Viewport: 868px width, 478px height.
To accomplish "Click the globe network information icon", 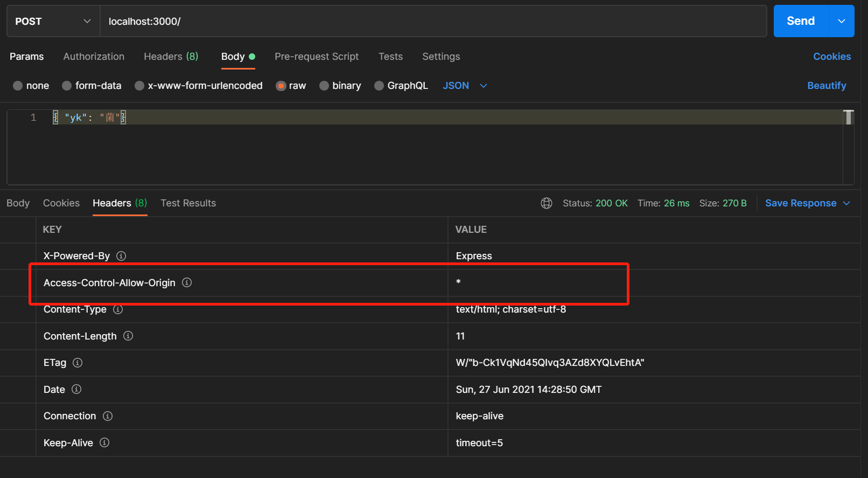I will click(x=547, y=203).
